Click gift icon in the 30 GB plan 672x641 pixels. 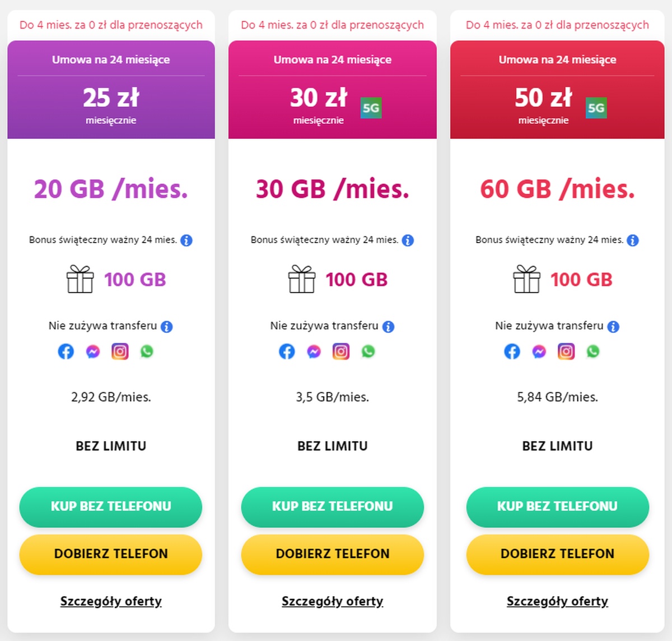302,279
